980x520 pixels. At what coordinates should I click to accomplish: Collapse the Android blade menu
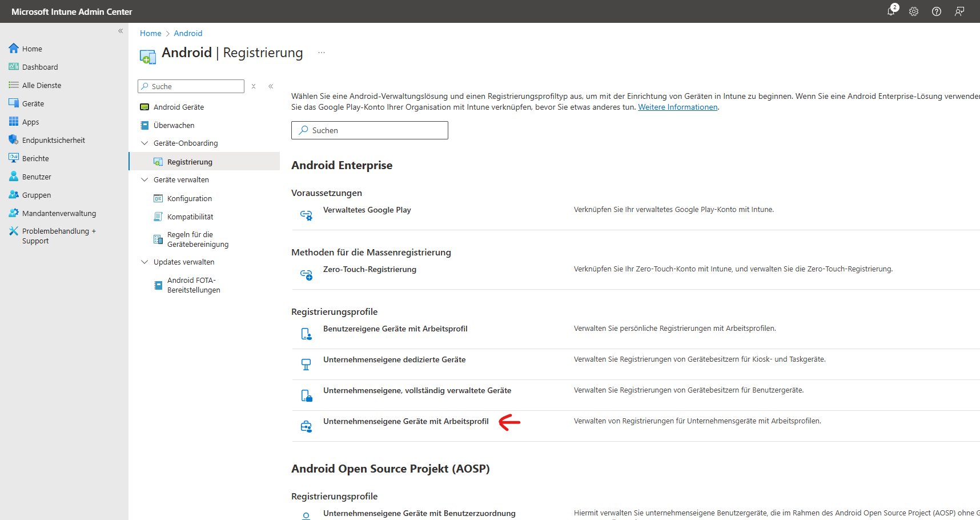(271, 86)
